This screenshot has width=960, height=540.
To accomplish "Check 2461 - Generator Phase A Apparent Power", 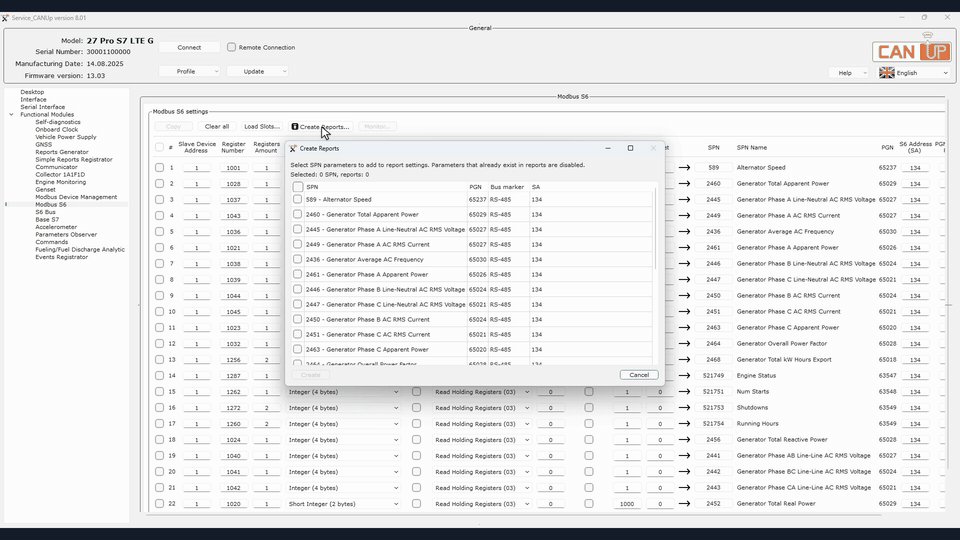I will pos(298,274).
